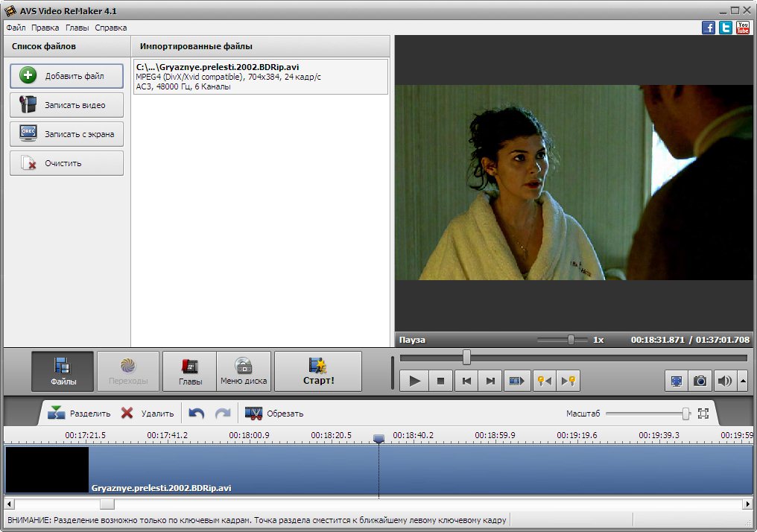This screenshot has width=757, height=532.
Task: Click the black thumbnail on the timeline
Action: click(47, 469)
